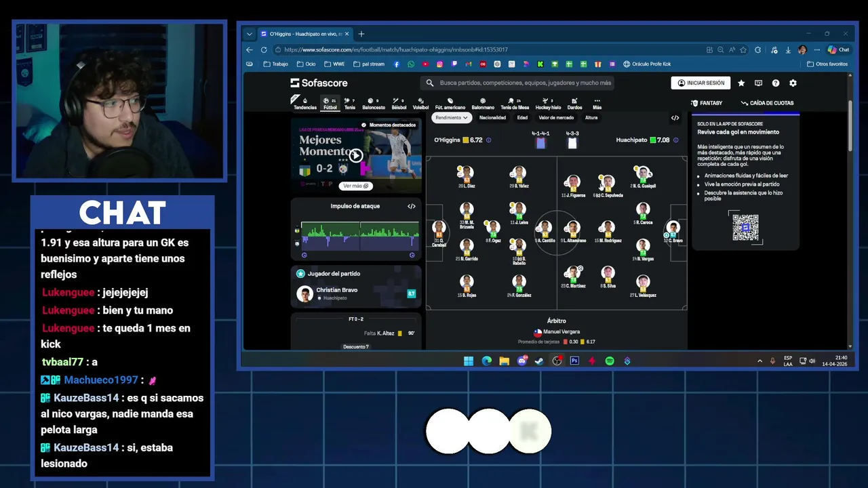Click the browser address bar

(x=488, y=49)
